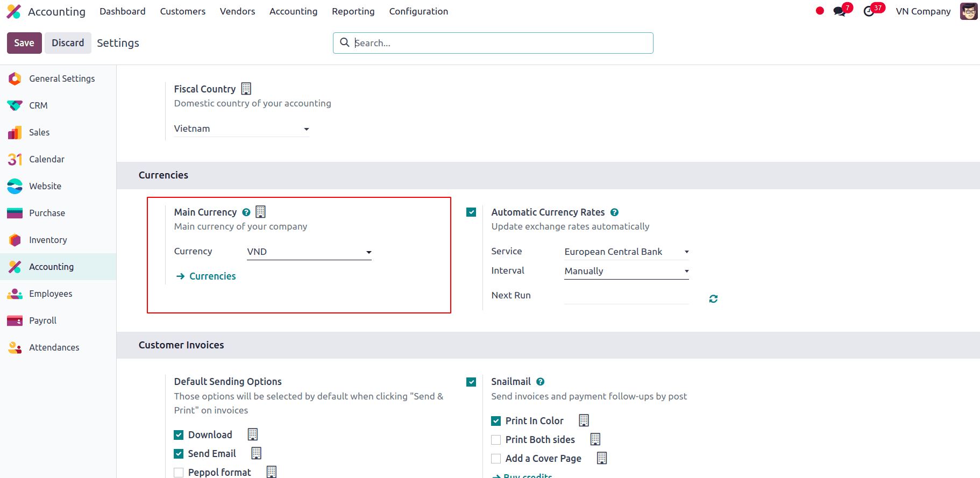Follow the Currencies link
The width and height of the screenshot is (980, 478).
[x=212, y=276]
